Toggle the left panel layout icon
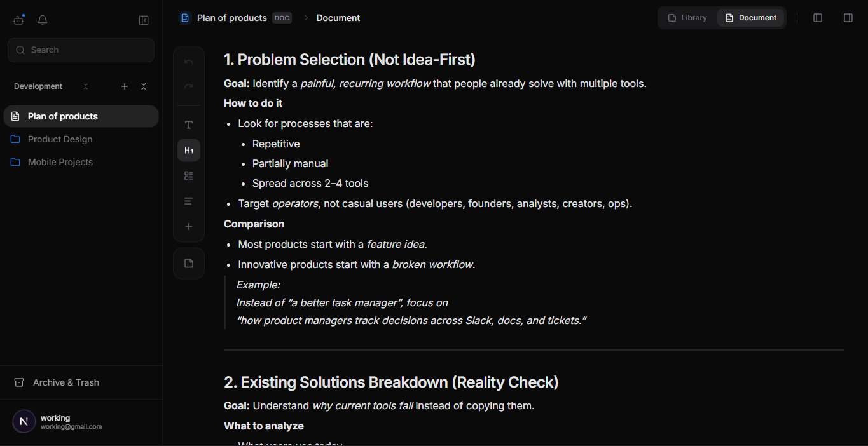Viewport: 868px width, 446px height. tap(818, 17)
